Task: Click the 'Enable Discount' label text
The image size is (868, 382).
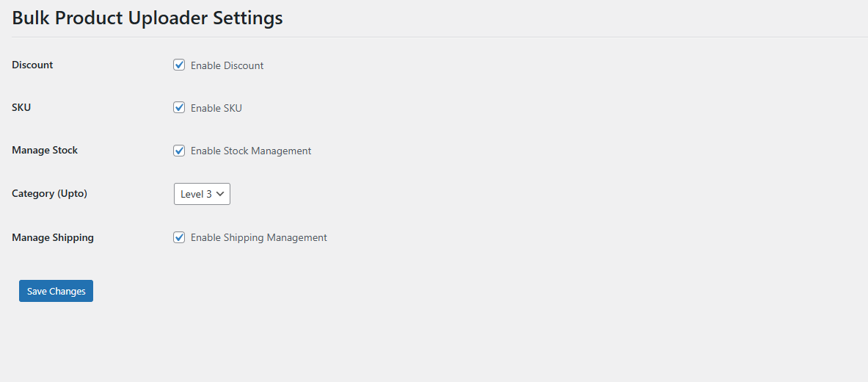Action: (x=227, y=65)
